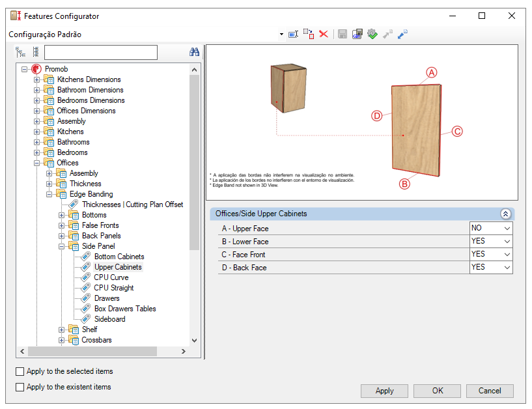Image resolution: width=532 pixels, height=409 pixels.
Task: Click the tree scroll-left arrow
Action: click(22, 351)
